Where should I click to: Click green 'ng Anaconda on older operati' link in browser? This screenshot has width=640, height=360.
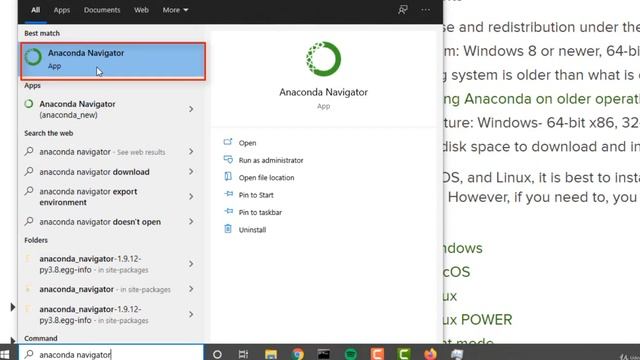pos(542,99)
